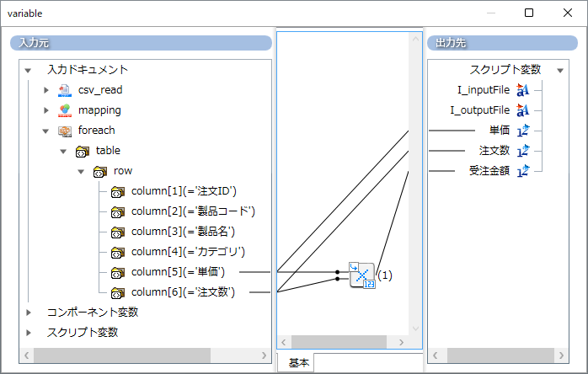Close the variable window
Viewport: 588px width, 374px height.
pos(568,13)
